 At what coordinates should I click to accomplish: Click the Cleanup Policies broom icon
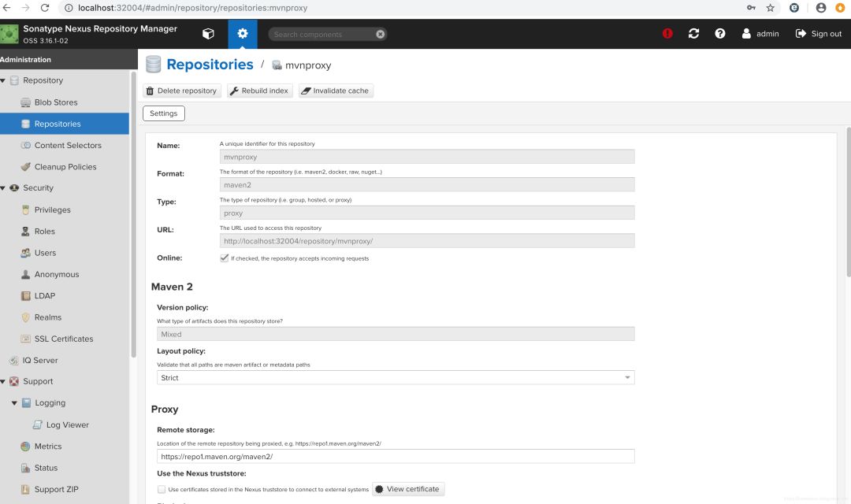25,166
